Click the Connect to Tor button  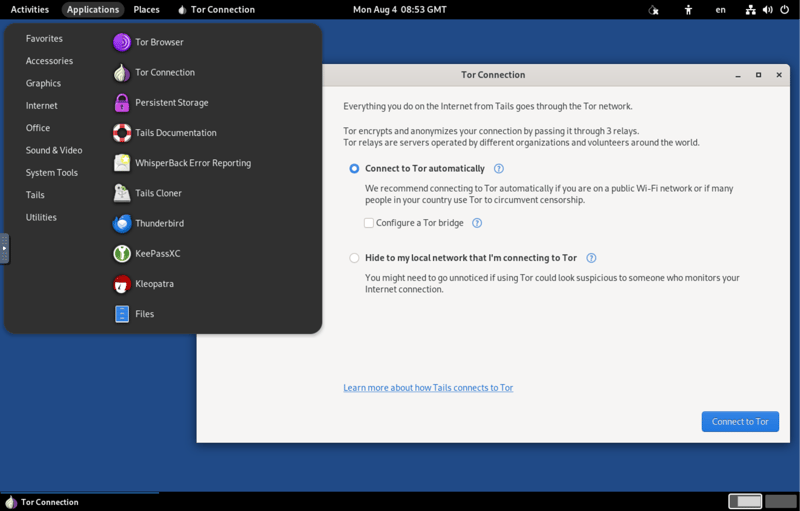[x=740, y=422]
